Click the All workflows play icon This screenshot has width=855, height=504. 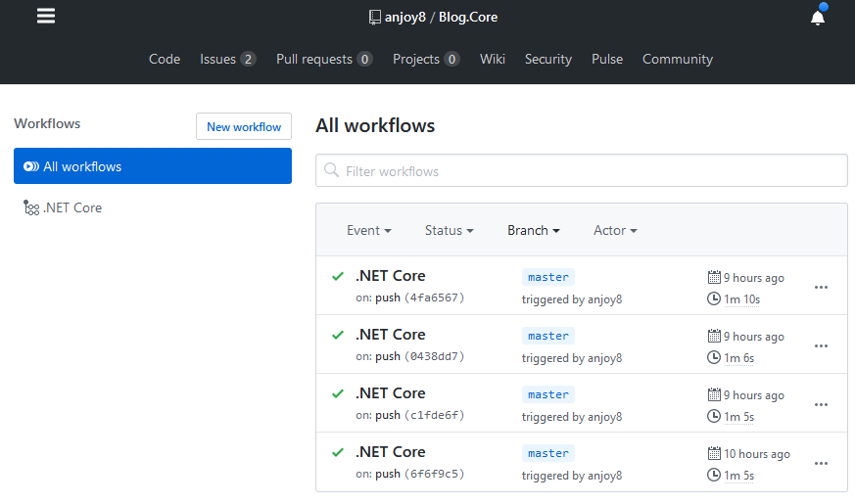(31, 166)
